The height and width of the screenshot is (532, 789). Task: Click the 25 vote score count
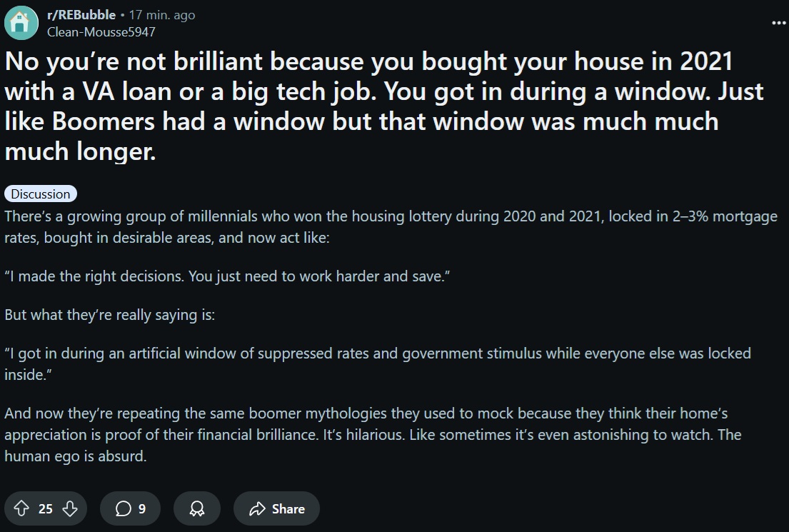tap(45, 509)
